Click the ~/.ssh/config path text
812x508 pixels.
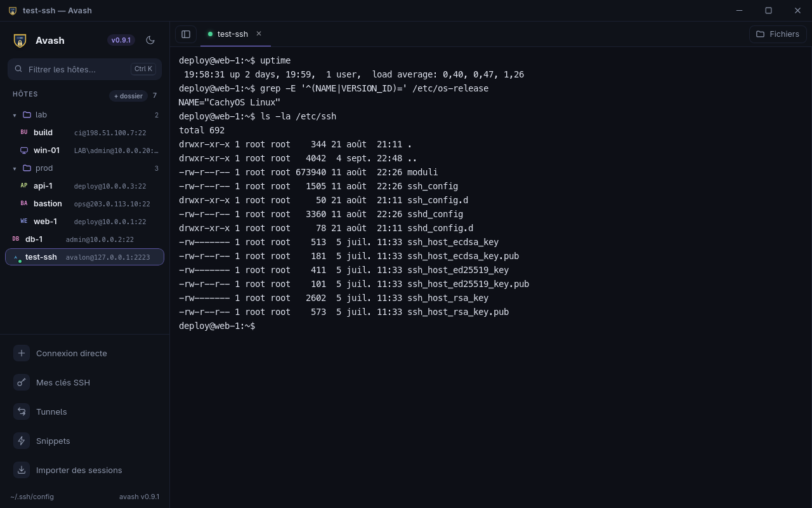tap(32, 497)
